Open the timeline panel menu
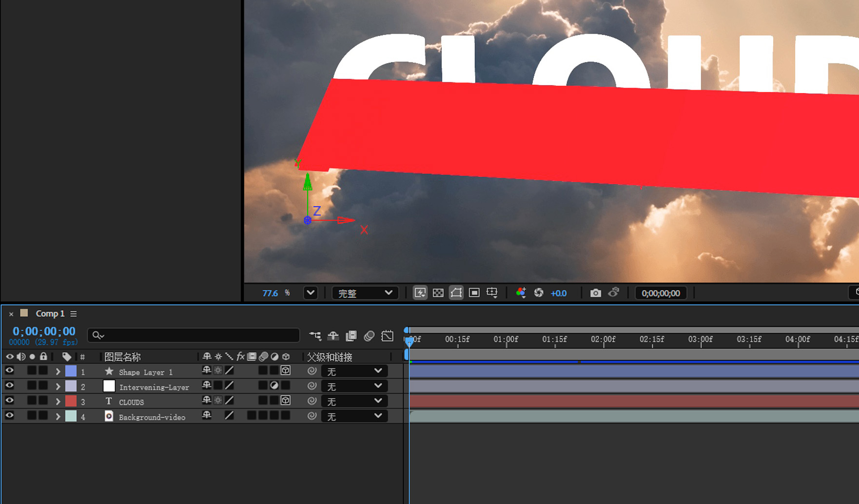Image resolution: width=859 pixels, height=504 pixels. click(74, 314)
